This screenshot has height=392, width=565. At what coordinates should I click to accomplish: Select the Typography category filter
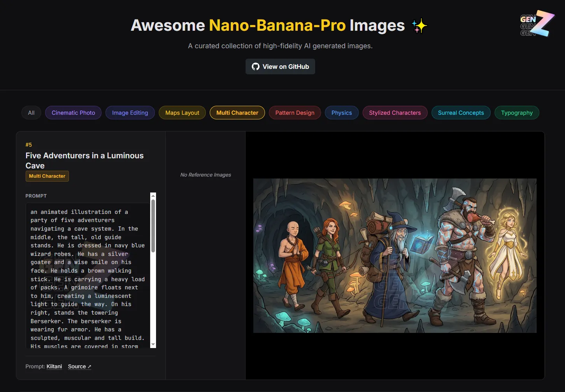[517, 112]
